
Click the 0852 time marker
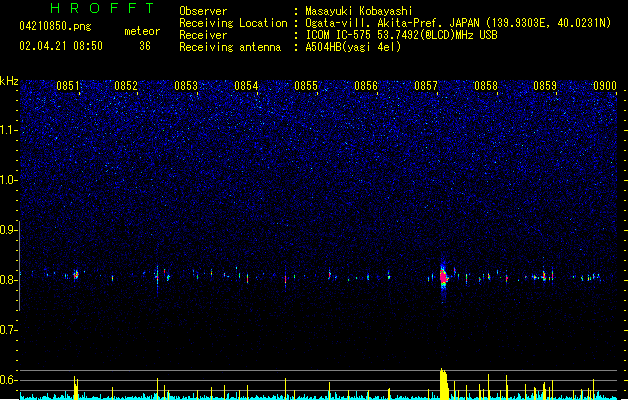coord(126,86)
